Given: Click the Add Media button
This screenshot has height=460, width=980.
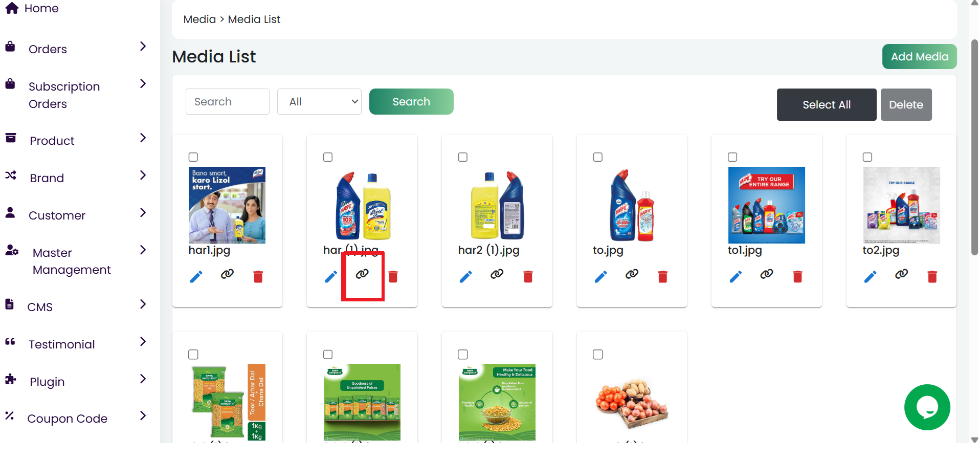Looking at the screenshot, I should 919,57.
